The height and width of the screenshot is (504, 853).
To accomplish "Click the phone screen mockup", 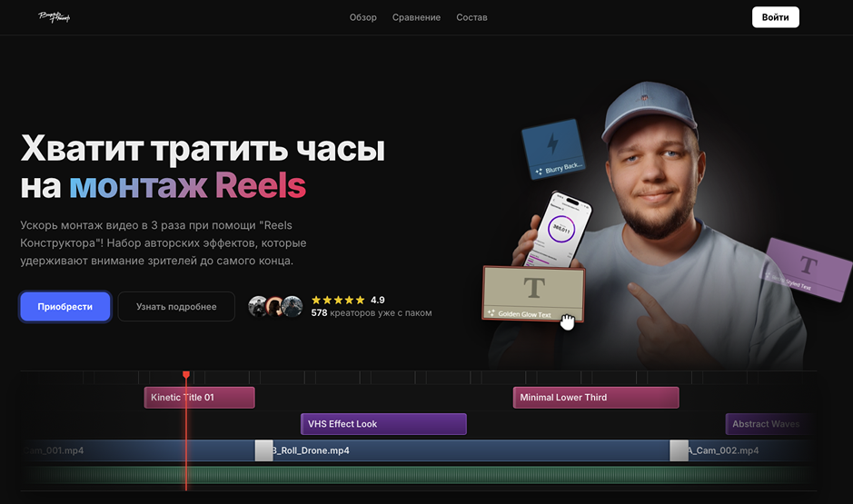I will 560,228.
